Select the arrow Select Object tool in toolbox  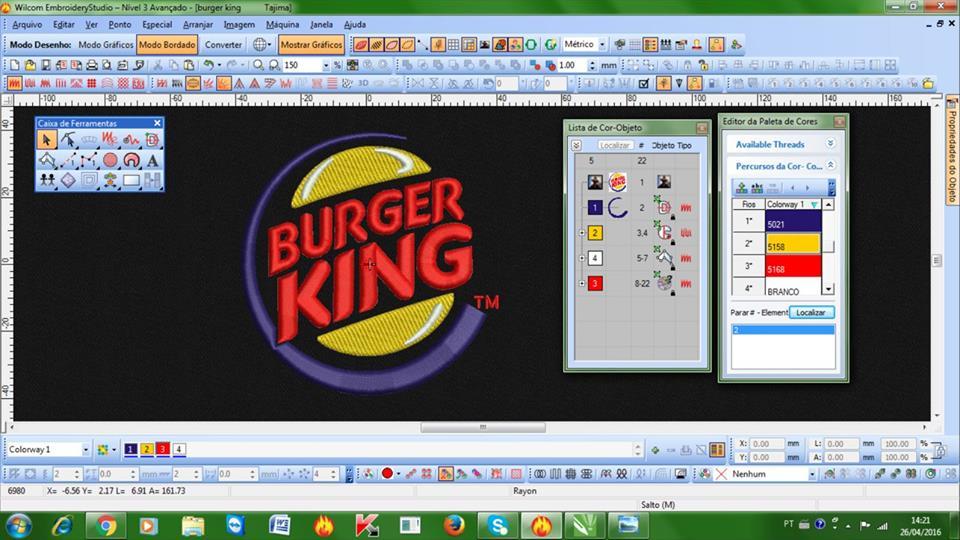(47, 140)
